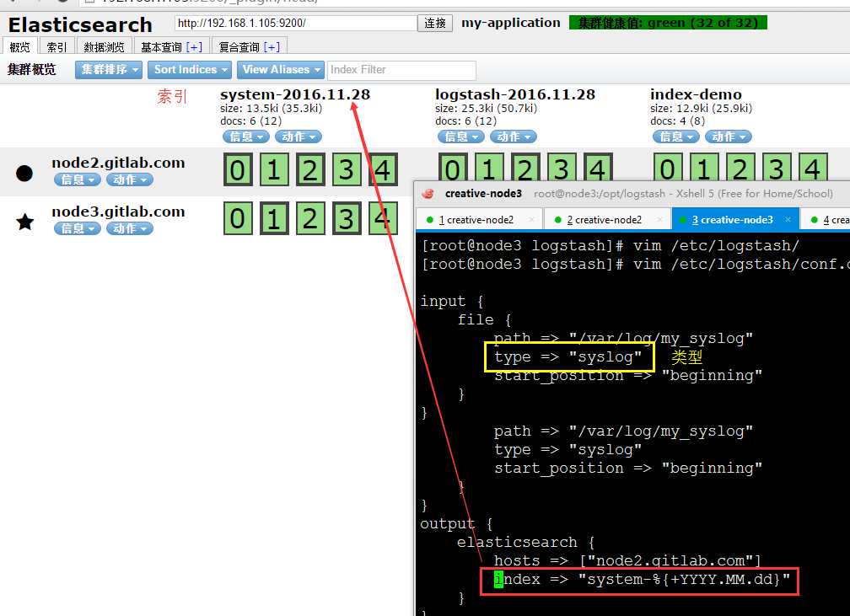Click shard 2 of system-2016.11.28 on node2
This screenshot has width=850, height=616.
(310, 169)
